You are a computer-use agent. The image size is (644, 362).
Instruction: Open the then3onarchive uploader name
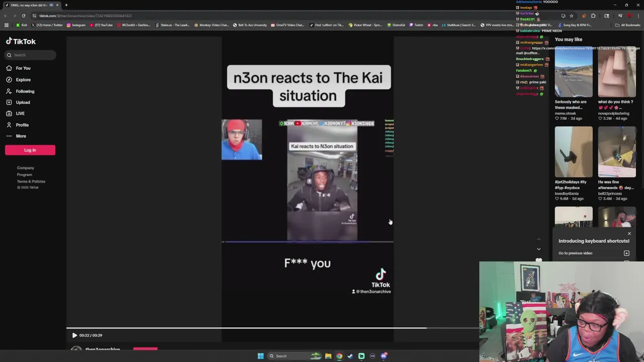coord(103,349)
